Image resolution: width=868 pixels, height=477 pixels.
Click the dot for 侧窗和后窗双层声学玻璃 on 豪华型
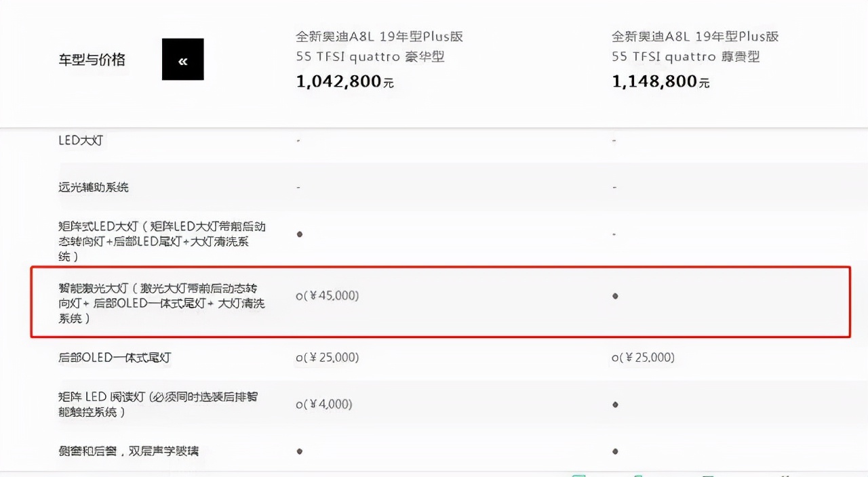click(x=298, y=451)
